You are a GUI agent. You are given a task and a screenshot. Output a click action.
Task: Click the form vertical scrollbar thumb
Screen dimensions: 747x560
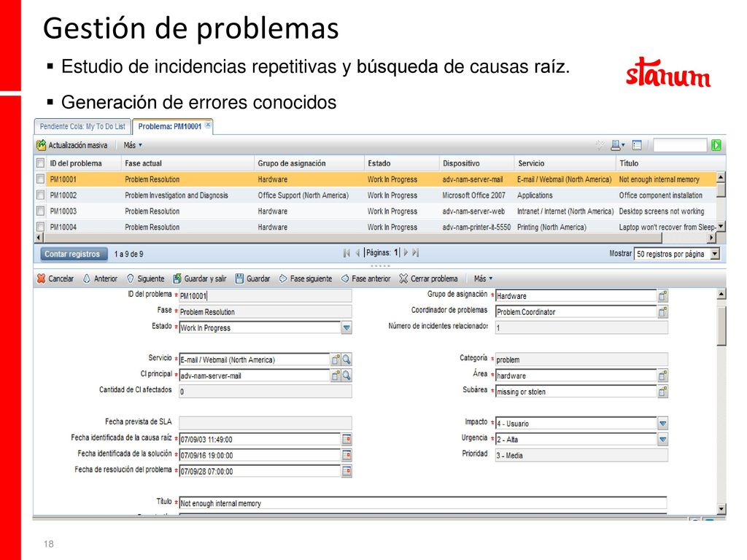click(721, 325)
